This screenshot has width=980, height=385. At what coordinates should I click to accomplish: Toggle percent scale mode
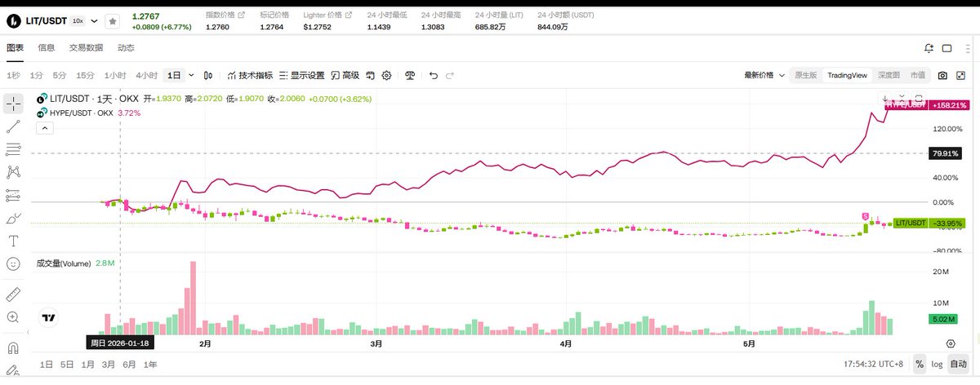click(920, 365)
